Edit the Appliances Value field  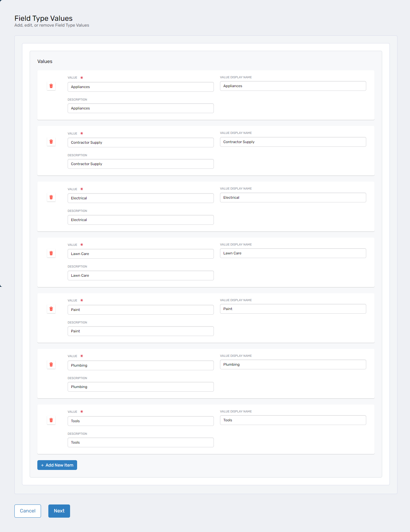140,87
